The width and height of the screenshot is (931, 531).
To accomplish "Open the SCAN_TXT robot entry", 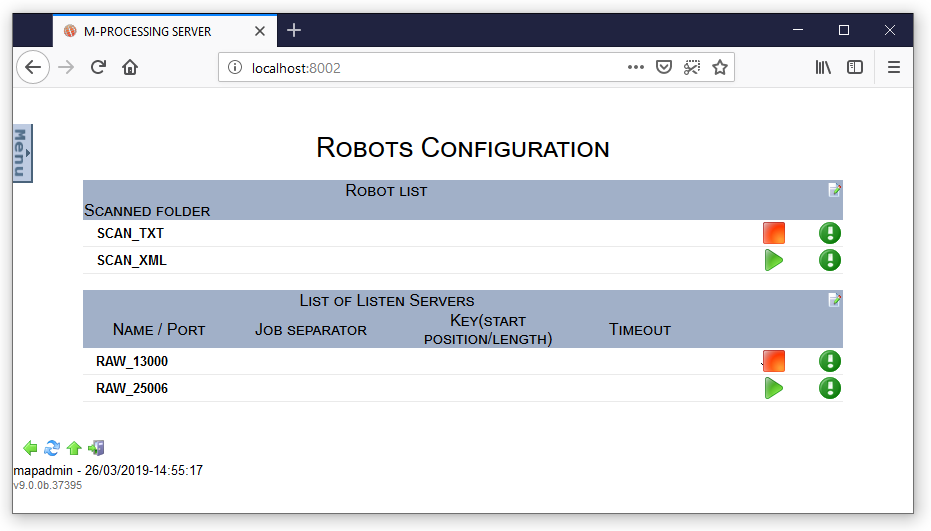I will point(130,233).
